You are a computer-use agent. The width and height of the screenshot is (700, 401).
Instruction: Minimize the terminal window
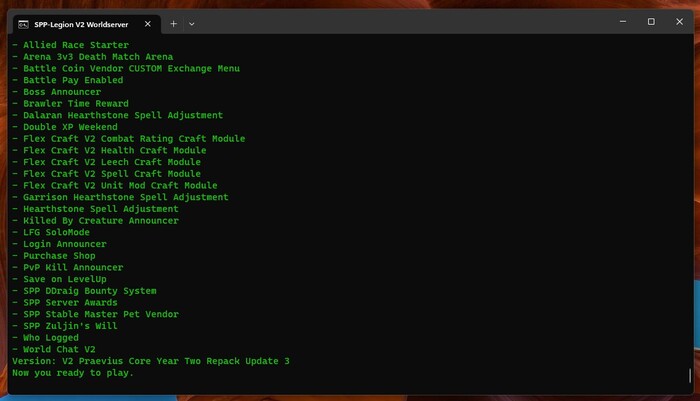(623, 21)
